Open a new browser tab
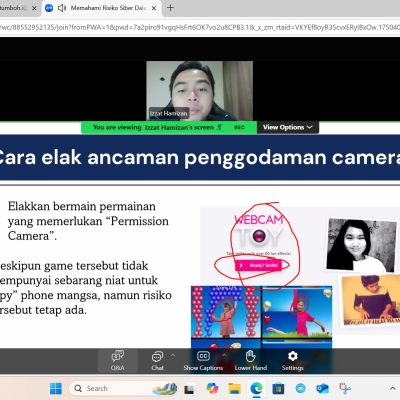400x400 pixels. tap(170, 8)
